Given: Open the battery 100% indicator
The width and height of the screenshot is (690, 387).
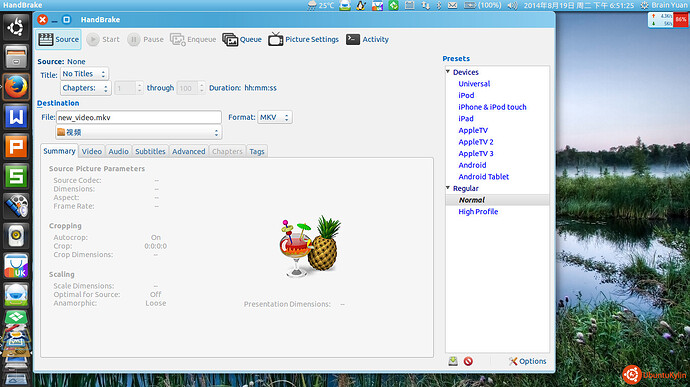Looking at the screenshot, I should (x=482, y=5).
